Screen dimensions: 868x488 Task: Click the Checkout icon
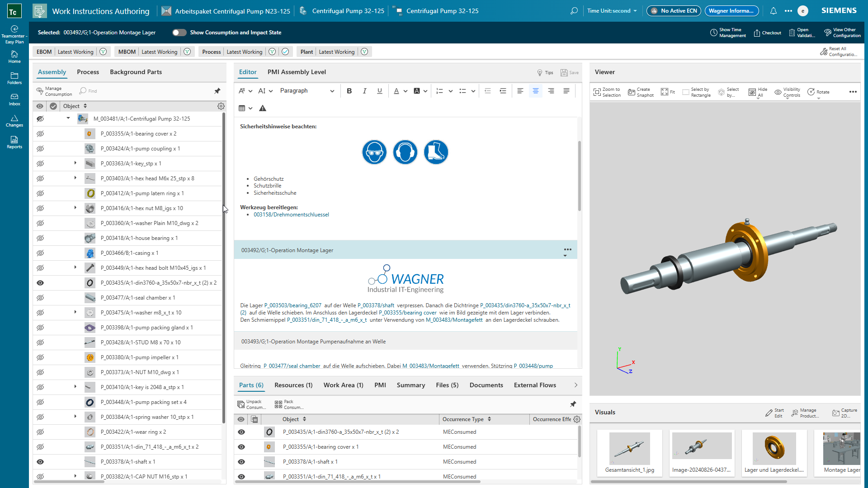click(757, 33)
